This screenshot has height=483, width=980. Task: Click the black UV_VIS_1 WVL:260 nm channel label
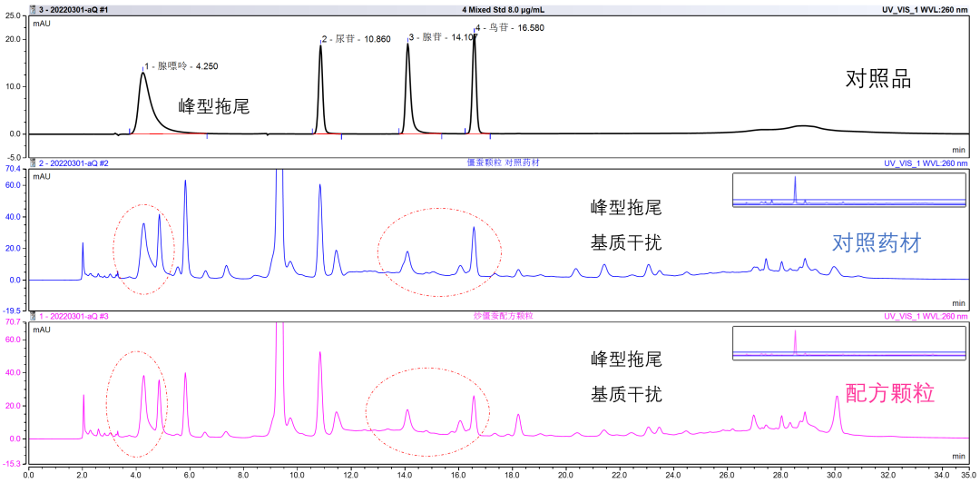[926, 9]
